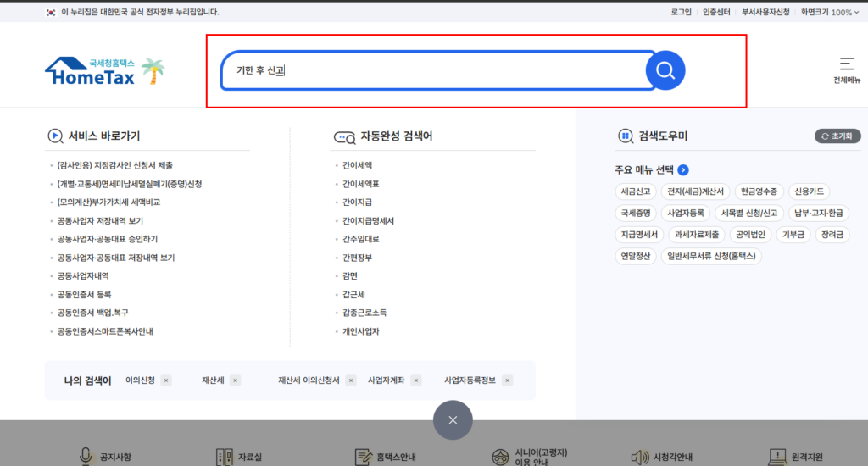Remove 이의신청 from my search terms
868x466 pixels.
166,380
